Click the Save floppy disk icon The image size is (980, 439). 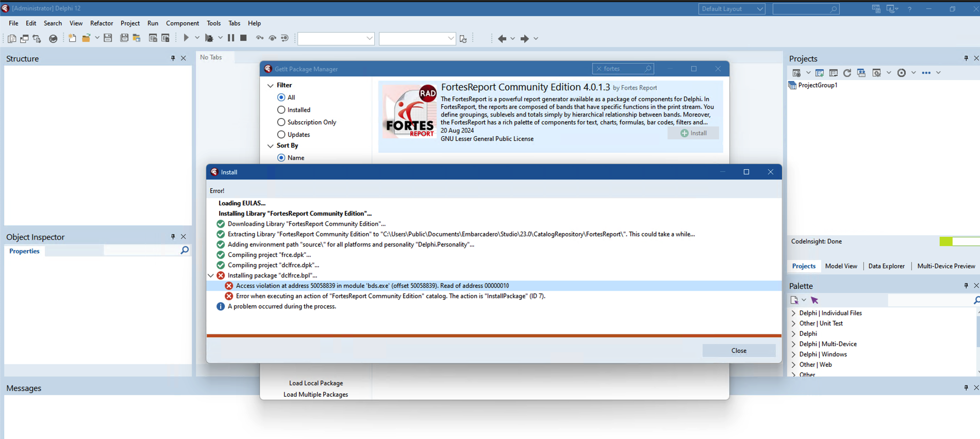click(108, 38)
